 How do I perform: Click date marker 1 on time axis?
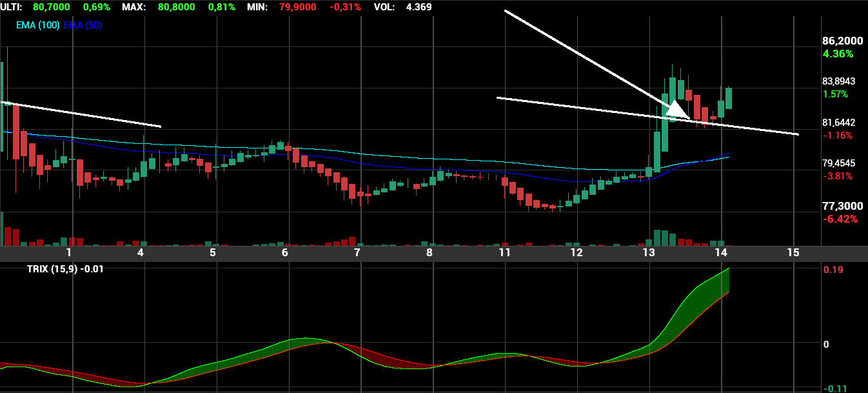tap(69, 252)
